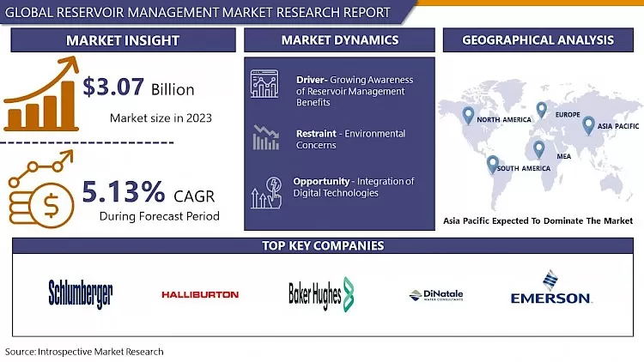
Task: Click Opportunity Integration of Digital Technologies text
Action: pos(354,187)
